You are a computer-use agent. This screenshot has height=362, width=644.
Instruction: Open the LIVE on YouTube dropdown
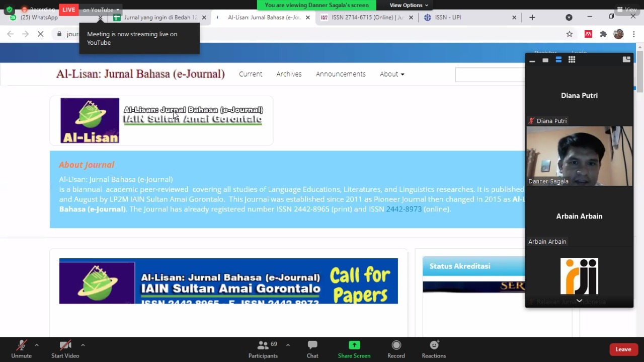[x=100, y=10]
